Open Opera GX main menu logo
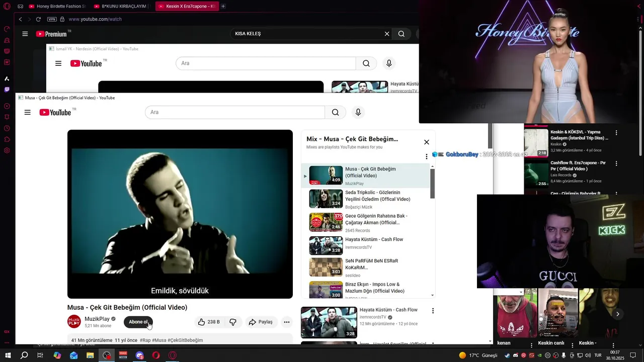 [x=7, y=7]
